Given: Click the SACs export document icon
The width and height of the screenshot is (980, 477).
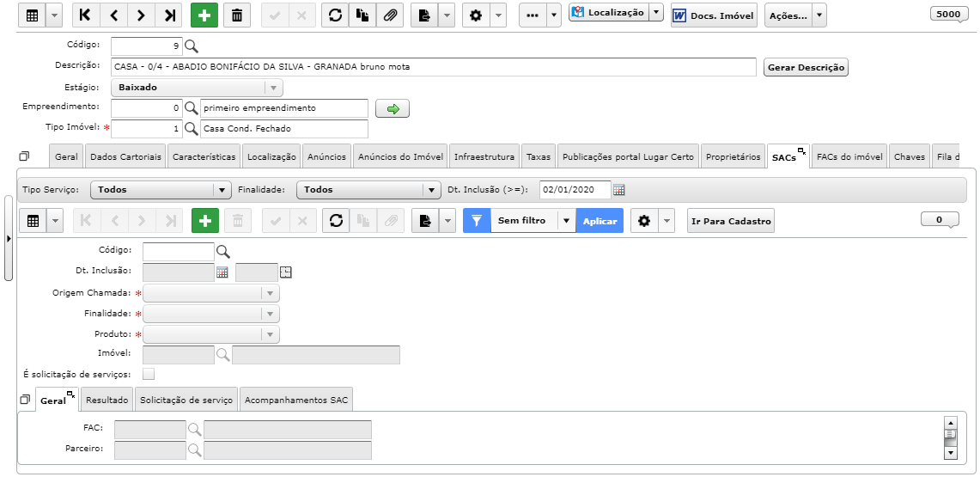Looking at the screenshot, I should point(425,221).
